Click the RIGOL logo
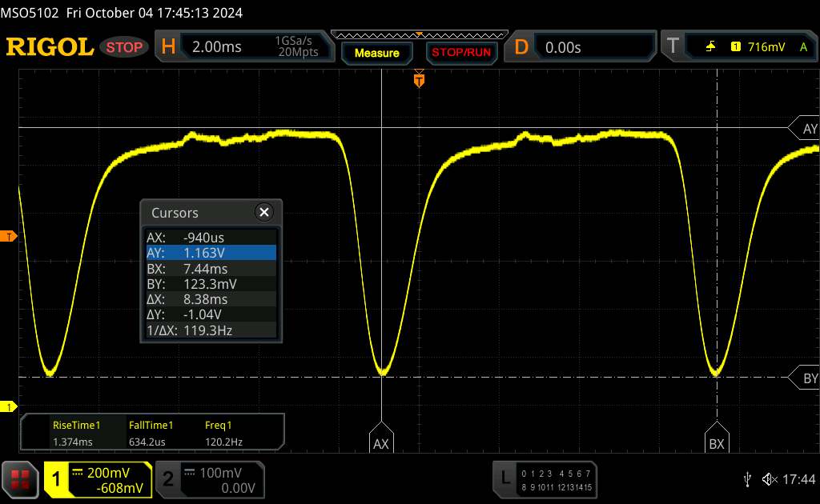This screenshot has width=820, height=504. pos(50,47)
